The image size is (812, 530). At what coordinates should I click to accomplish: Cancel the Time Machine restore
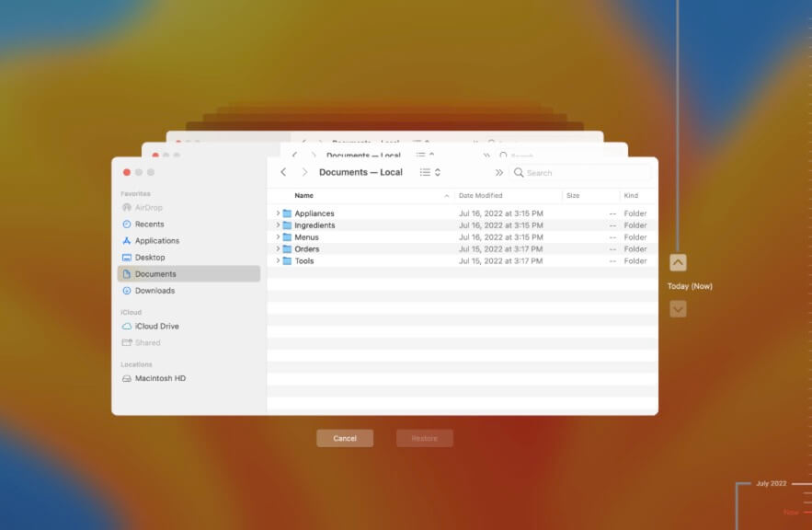346,438
